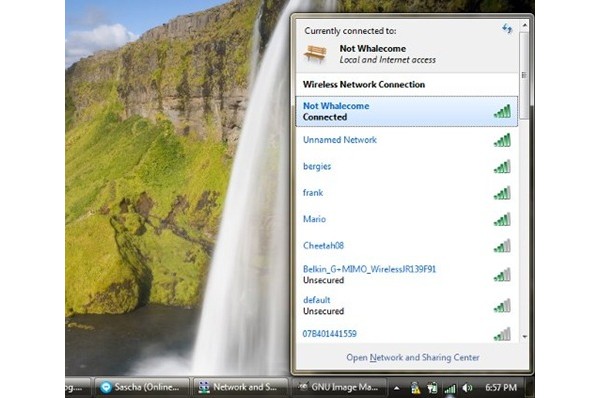Viewport: 600px width, 398px height.
Task: Click signal bars next to Mario
Action: (x=502, y=220)
